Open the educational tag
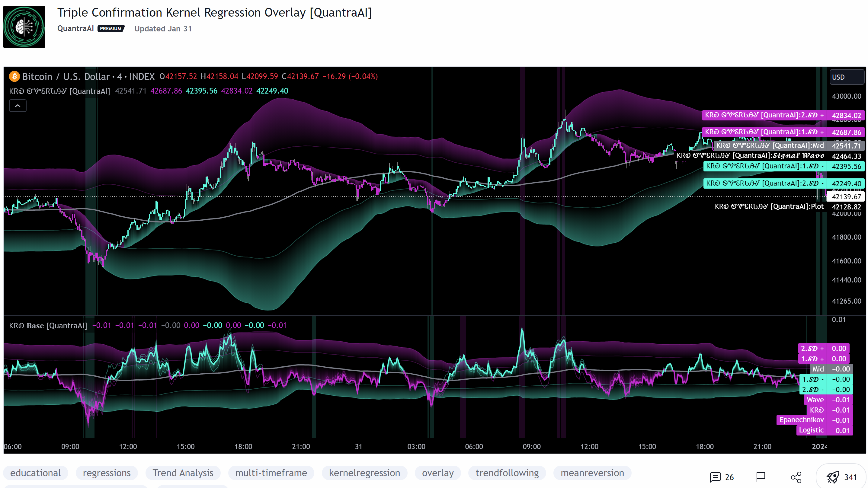Image resolution: width=868 pixels, height=488 pixels. tap(35, 473)
